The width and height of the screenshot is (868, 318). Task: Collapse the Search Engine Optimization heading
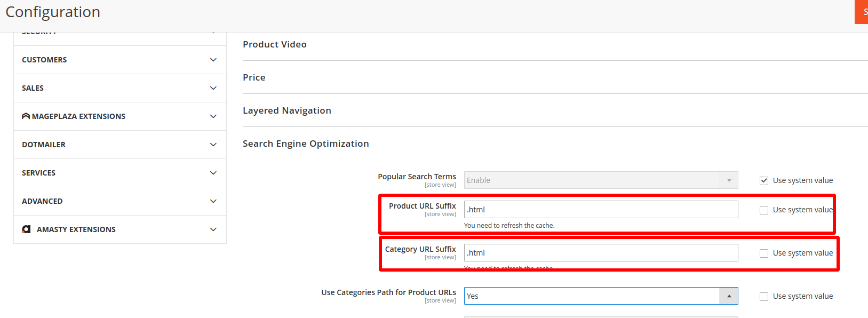pyautogui.click(x=306, y=144)
